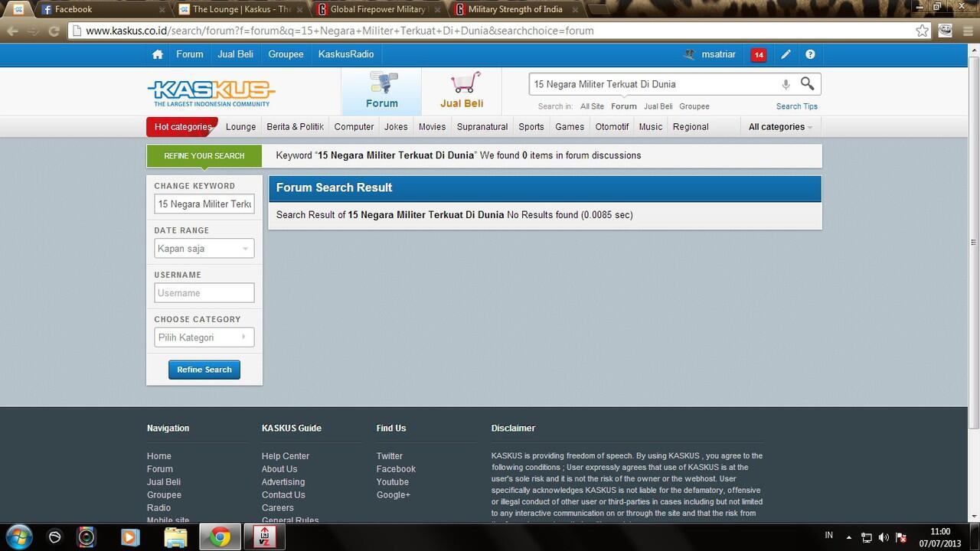Open the media player taskbar icon
Image resolution: width=980 pixels, height=551 pixels.
[130, 537]
